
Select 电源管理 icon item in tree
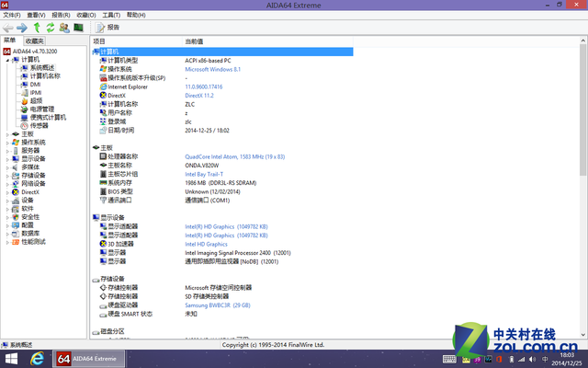coord(25,109)
